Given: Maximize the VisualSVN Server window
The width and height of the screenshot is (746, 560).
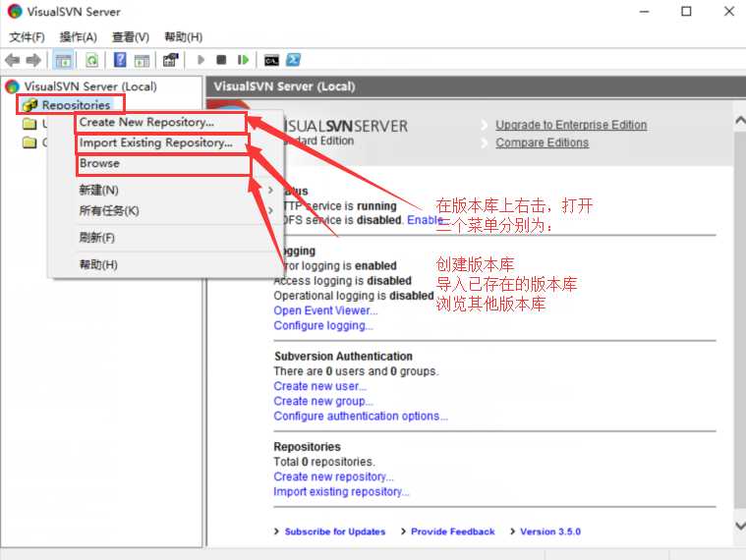Looking at the screenshot, I should [686, 11].
